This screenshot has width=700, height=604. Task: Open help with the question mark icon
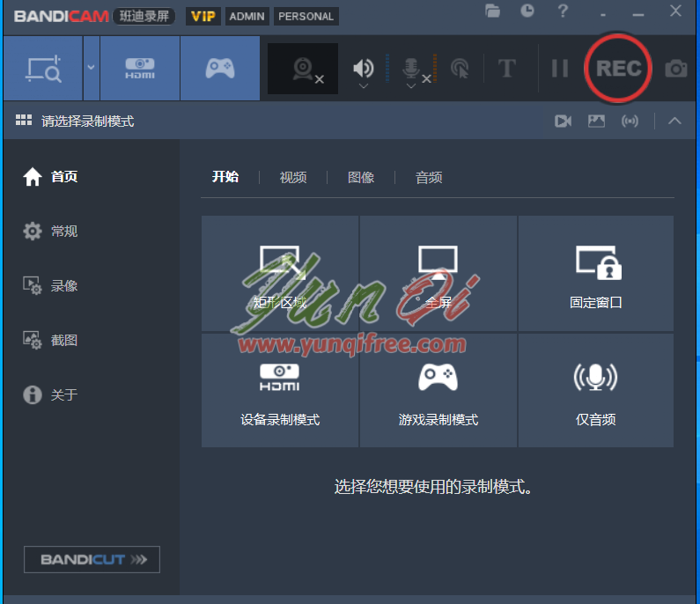[563, 11]
